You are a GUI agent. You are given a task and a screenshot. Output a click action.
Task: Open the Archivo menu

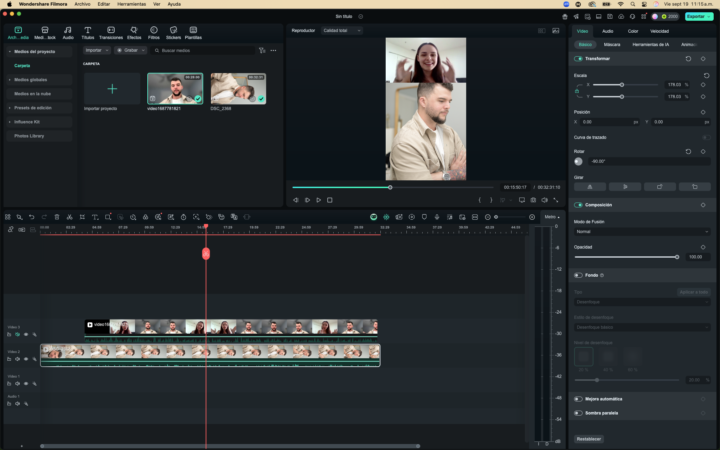point(82,4)
